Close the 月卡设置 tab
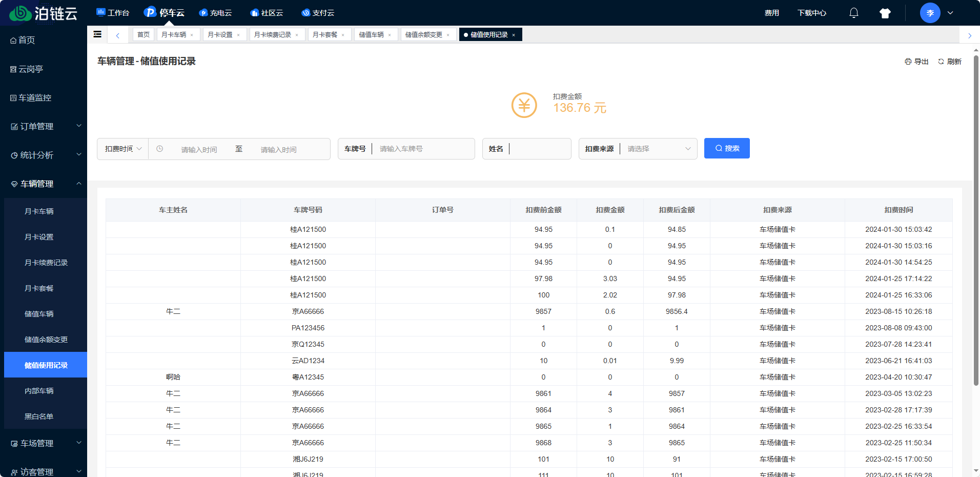Screen dimensions: 980x477 point(238,35)
